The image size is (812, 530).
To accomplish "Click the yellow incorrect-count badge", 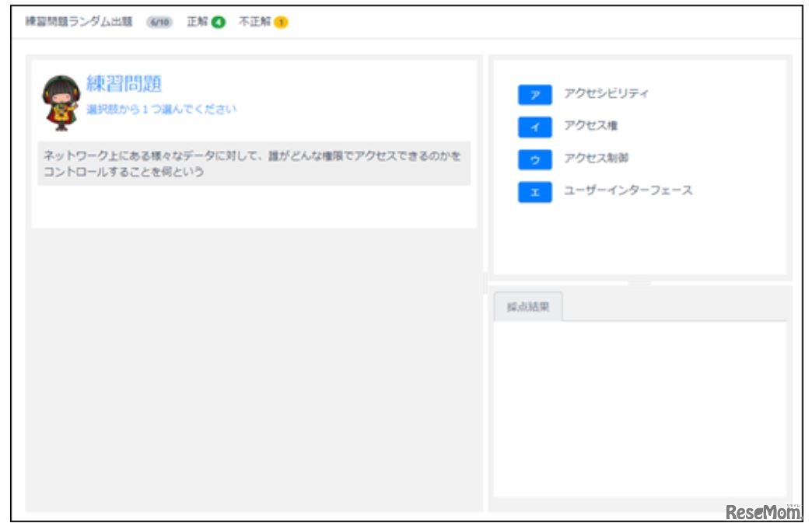I will [282, 23].
